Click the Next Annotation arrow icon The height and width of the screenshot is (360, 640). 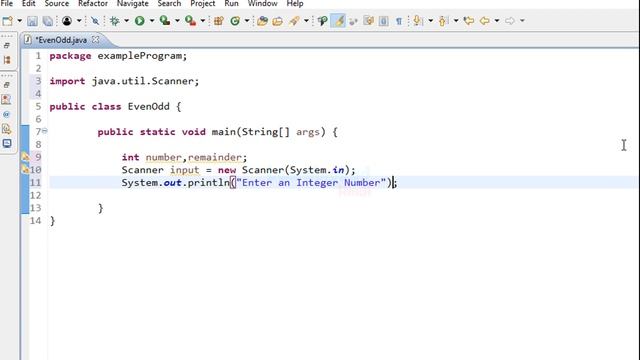pos(417,21)
